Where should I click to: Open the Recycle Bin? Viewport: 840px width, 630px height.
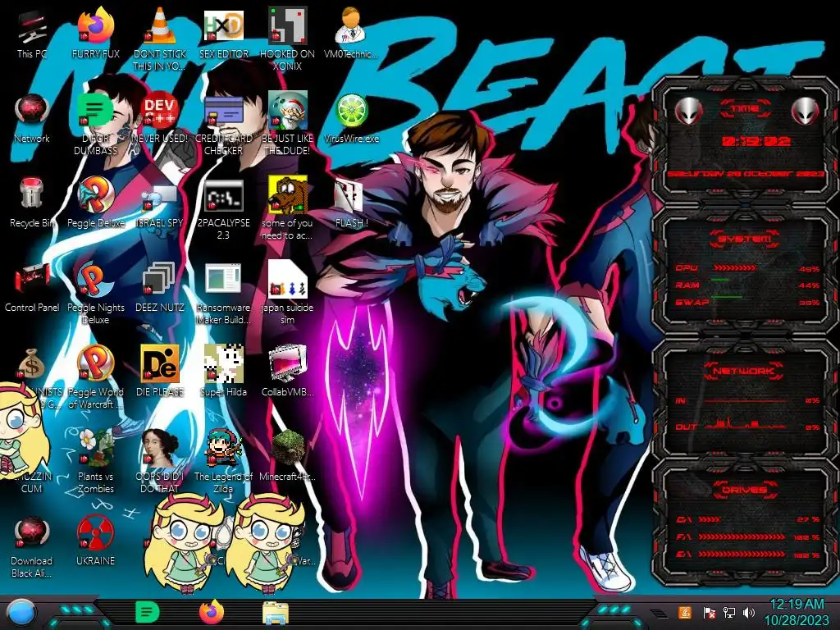32,194
